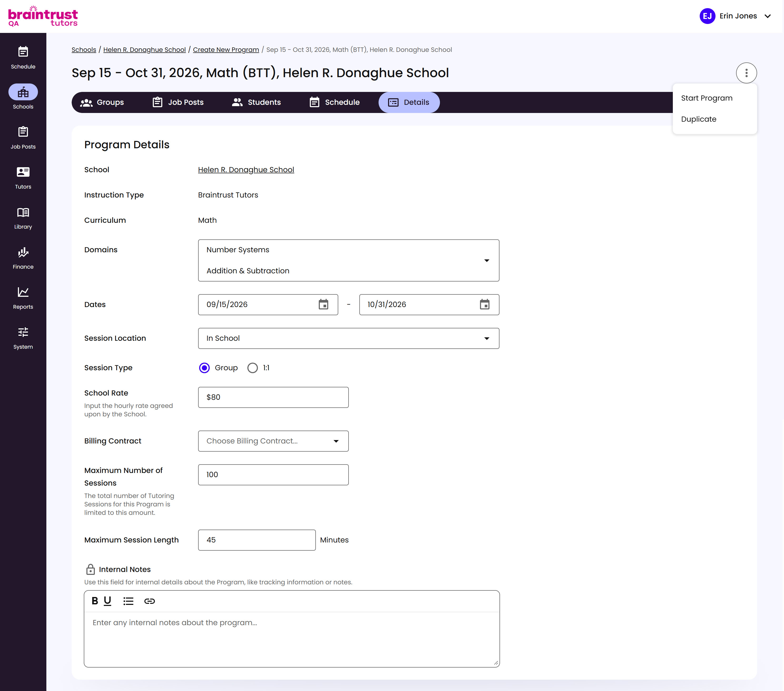Toggle underline in Internal Notes editor
The width and height of the screenshot is (784, 691).
[x=107, y=601]
